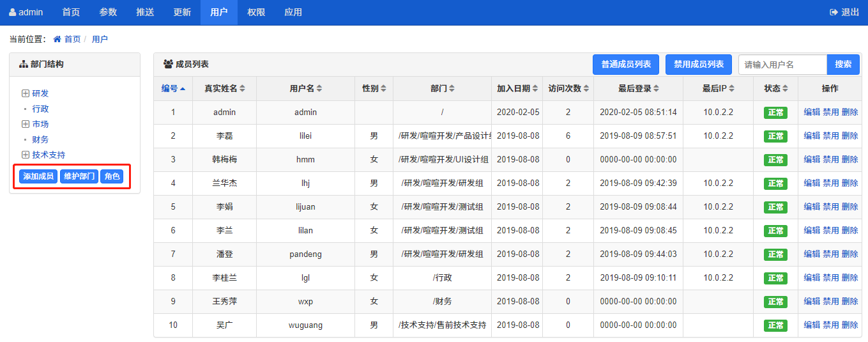Sort members by 加入日期 sort icon
Screen dimensions: 868x342
click(535, 89)
